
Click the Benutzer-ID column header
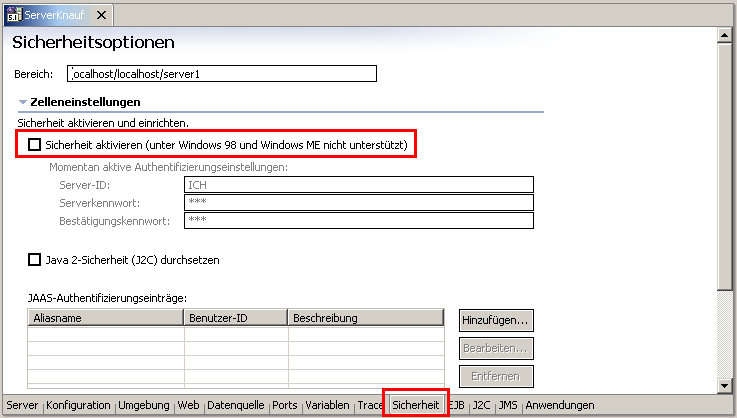tap(235, 318)
